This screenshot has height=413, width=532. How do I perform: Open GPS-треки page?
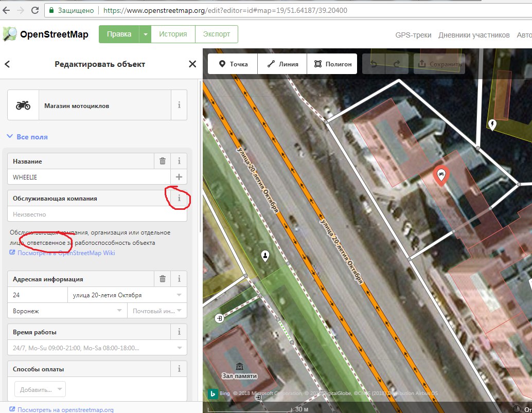click(x=413, y=35)
